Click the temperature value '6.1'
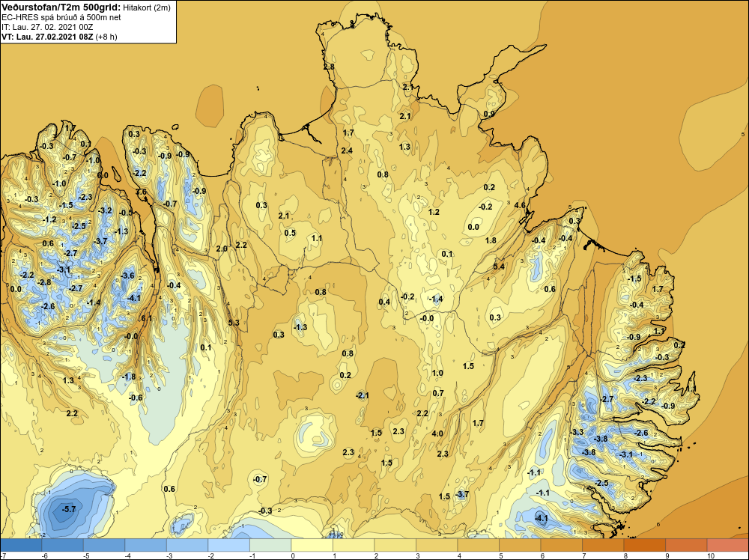Viewport: 749px width, 560px height. click(147, 318)
